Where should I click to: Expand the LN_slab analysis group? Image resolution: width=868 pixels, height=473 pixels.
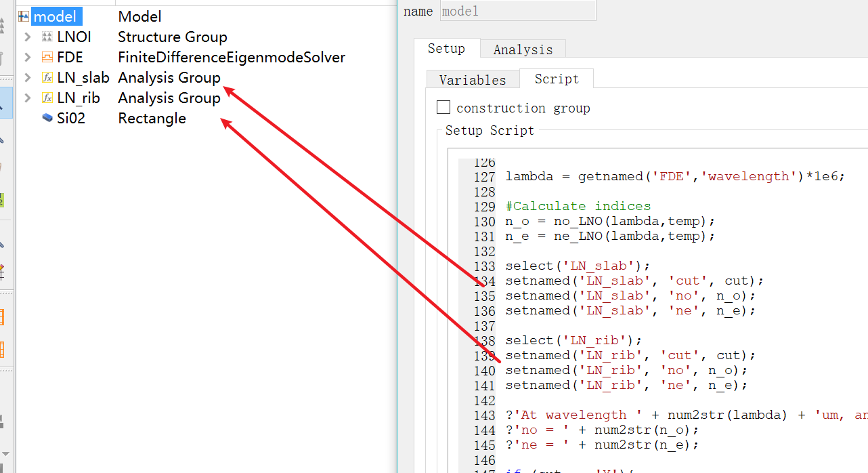(27, 77)
